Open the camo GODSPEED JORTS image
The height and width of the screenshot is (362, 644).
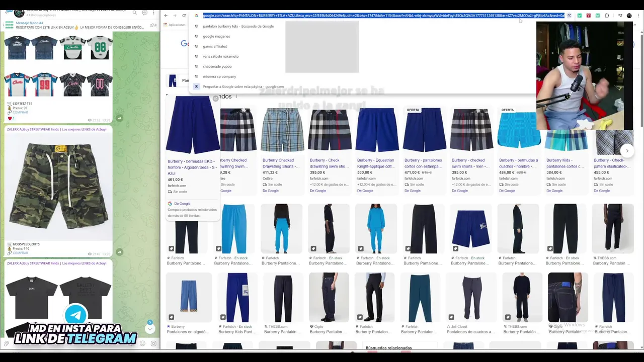(x=58, y=186)
